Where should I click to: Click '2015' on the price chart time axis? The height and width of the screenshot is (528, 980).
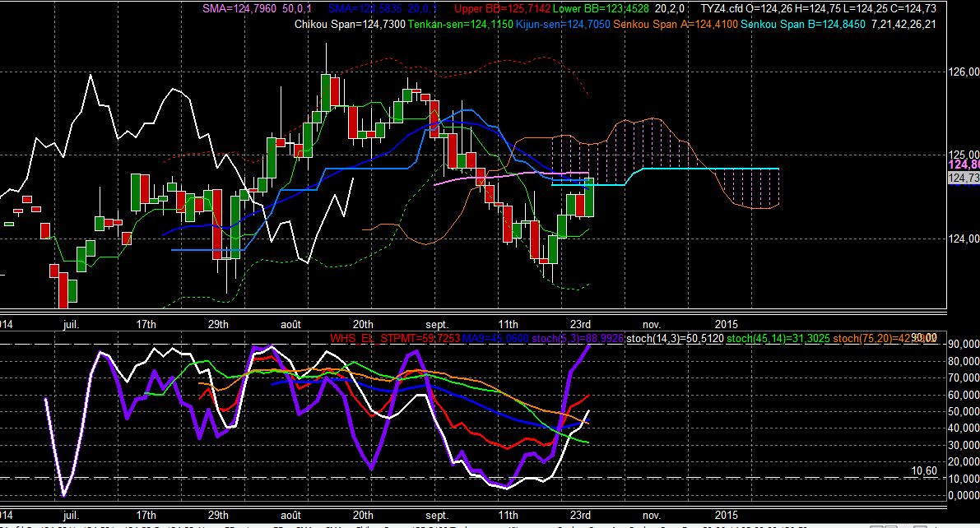pos(727,324)
